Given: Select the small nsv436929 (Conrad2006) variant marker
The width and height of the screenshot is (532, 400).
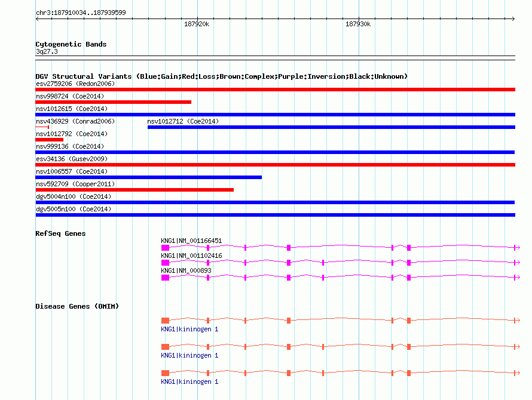Looking at the screenshot, I should [x=42, y=127].
